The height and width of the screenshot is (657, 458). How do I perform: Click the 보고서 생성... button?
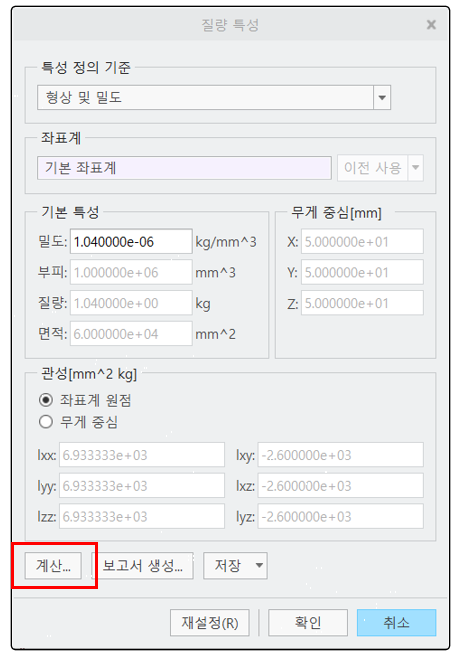pos(142,566)
